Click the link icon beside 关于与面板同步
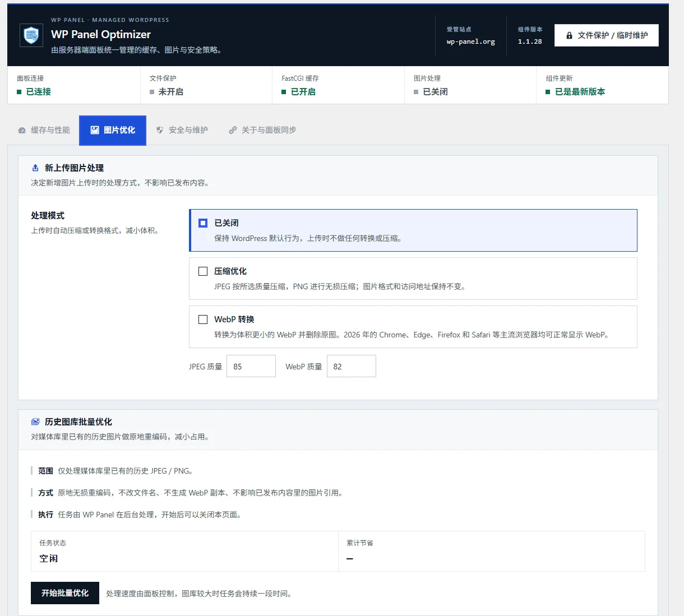This screenshot has height=616, width=684. [233, 130]
